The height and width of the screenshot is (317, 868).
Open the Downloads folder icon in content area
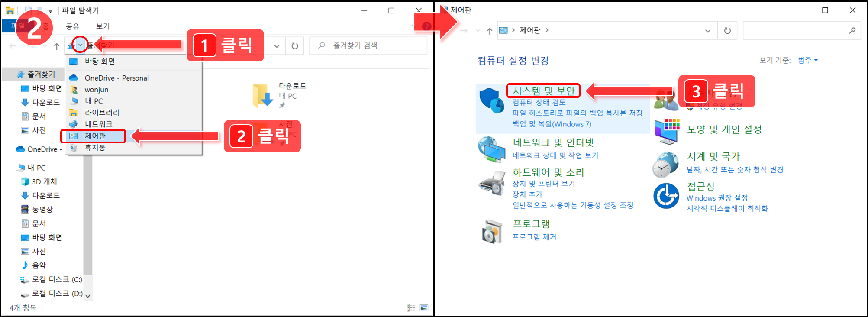tap(263, 96)
